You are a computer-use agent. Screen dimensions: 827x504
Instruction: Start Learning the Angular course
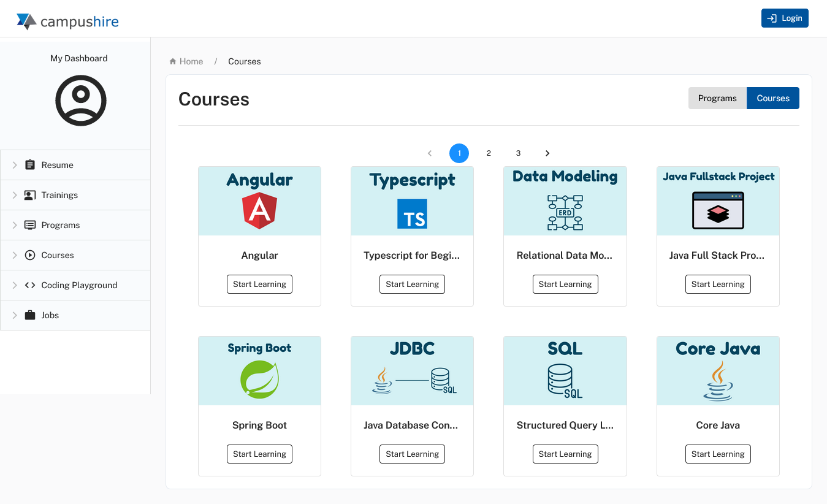point(259,284)
